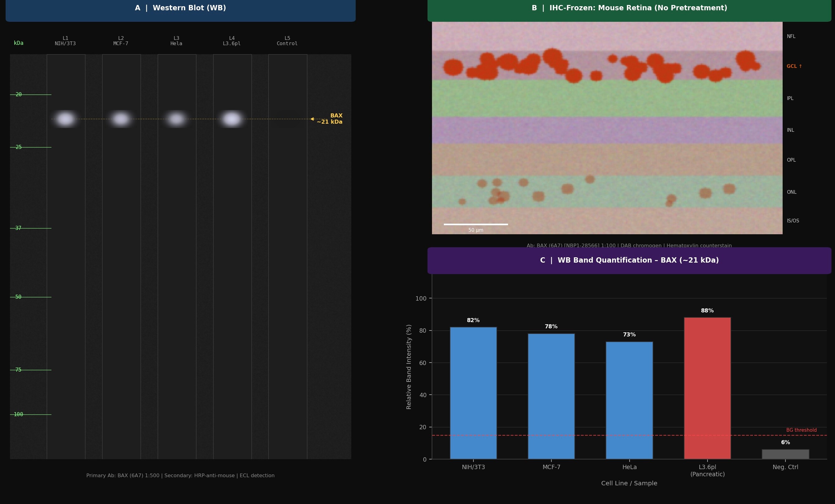Click the Hela band in lane L3
Viewport: 835px width, 504px height.
coord(176,119)
